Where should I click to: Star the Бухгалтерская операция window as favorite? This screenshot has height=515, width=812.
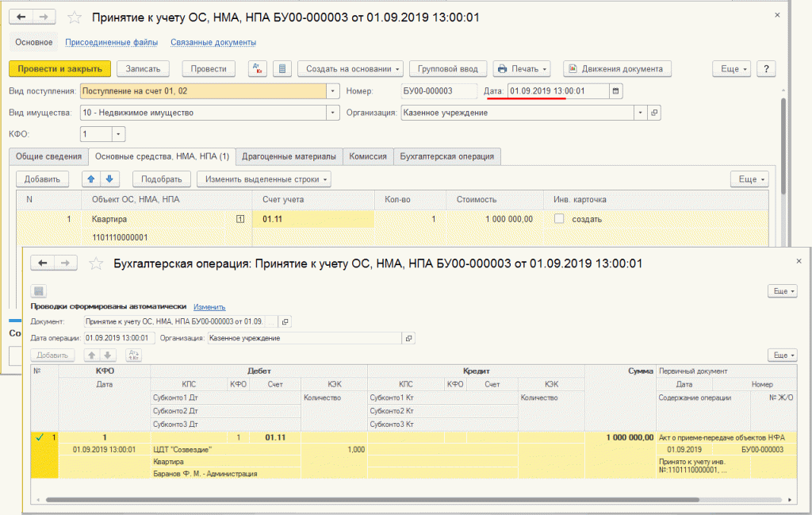pyautogui.click(x=96, y=263)
